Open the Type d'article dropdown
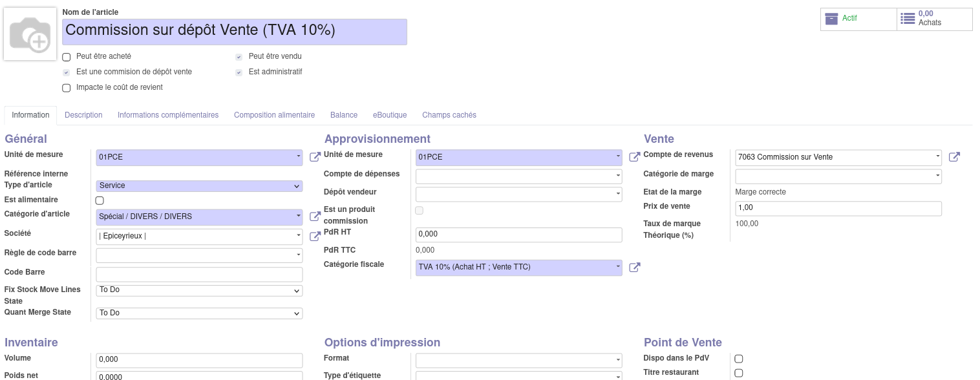Image resolution: width=980 pixels, height=380 pixels. [199, 186]
